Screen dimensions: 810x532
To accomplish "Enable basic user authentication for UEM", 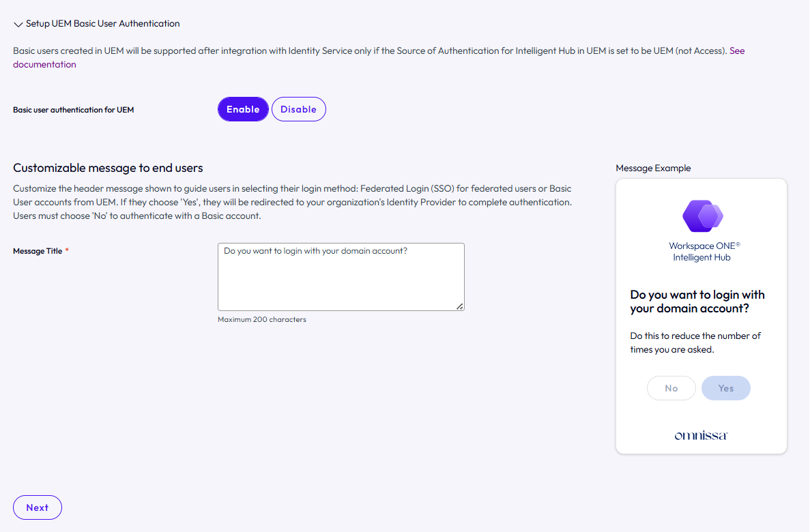I will point(243,109).
